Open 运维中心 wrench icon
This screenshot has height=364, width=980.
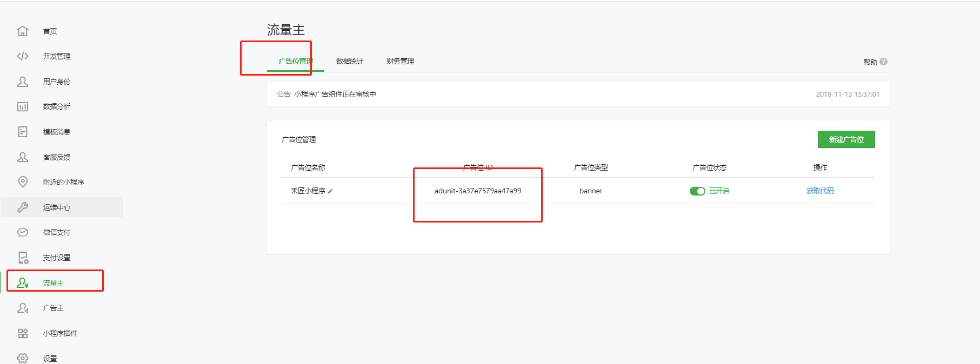tap(23, 207)
